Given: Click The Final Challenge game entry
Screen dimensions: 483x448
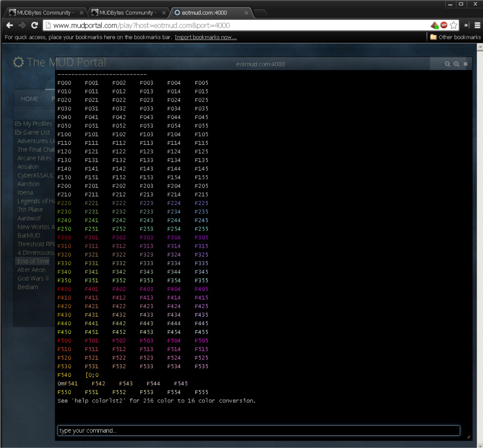Looking at the screenshot, I should [36, 150].
